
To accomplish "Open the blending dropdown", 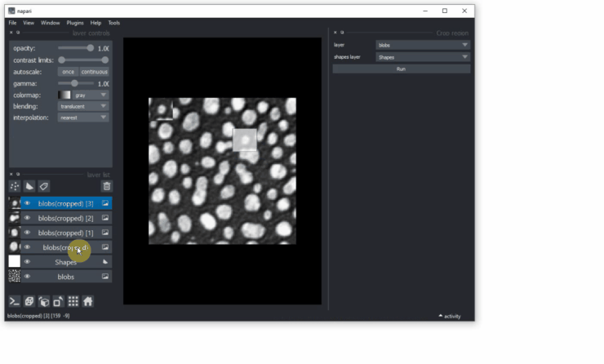I will 83,106.
